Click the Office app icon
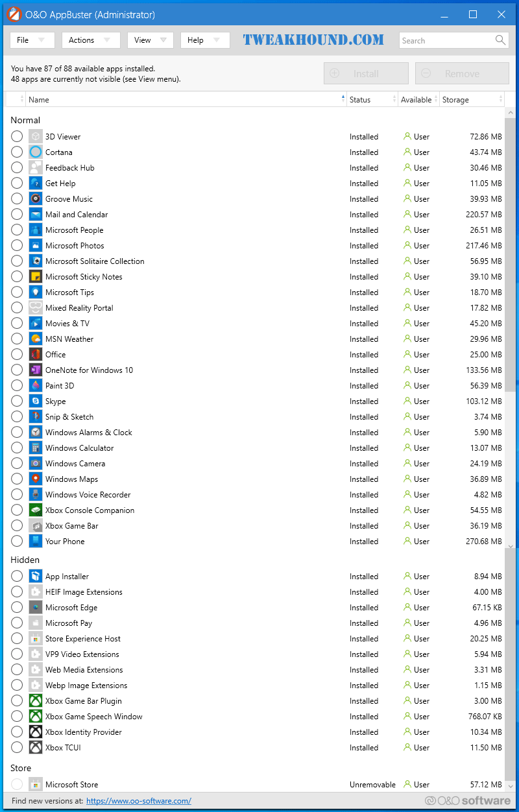The height and width of the screenshot is (812, 519). [x=36, y=355]
